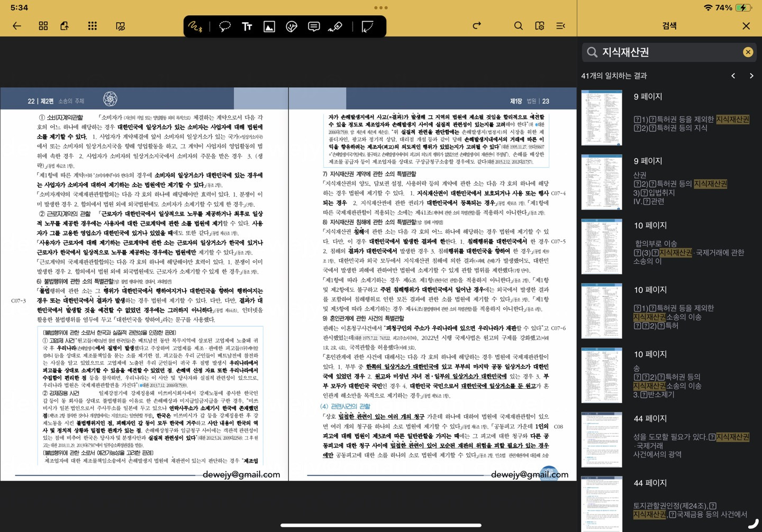Add a comment note with the speech bubble tool
The width and height of the screenshot is (762, 532).
coord(314,26)
